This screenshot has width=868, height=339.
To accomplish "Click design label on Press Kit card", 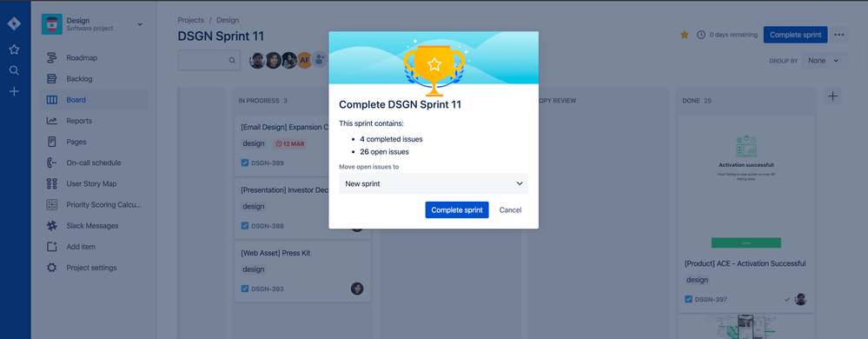I will click(x=254, y=269).
